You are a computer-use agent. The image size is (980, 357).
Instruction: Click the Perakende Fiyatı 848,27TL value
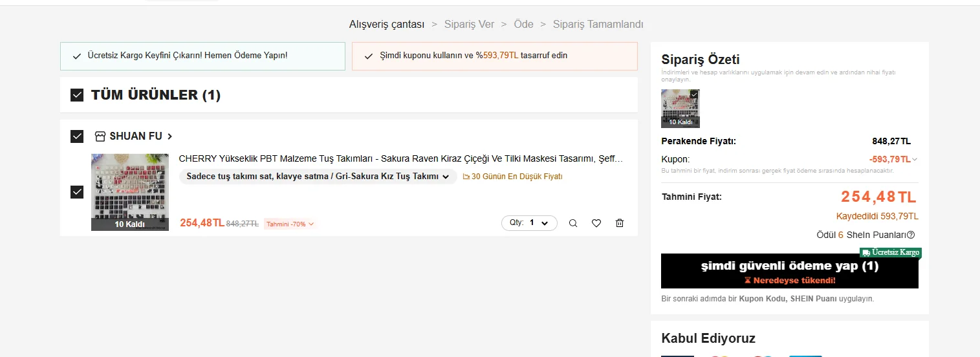pyautogui.click(x=891, y=142)
